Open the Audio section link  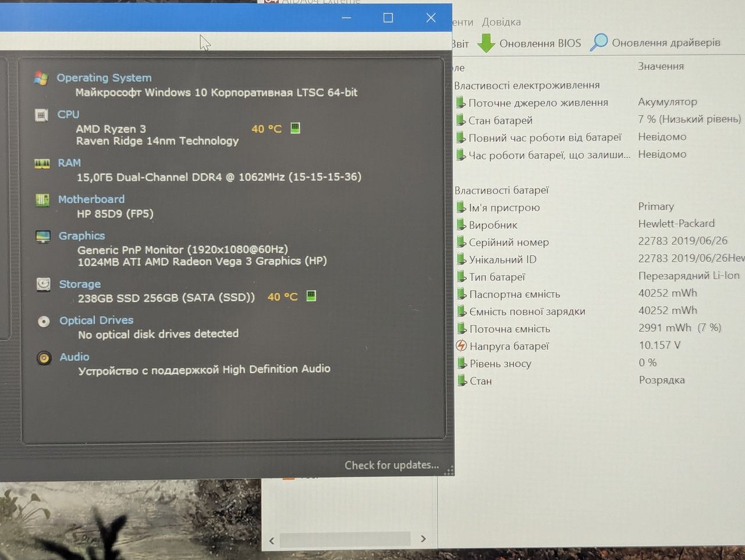click(74, 357)
